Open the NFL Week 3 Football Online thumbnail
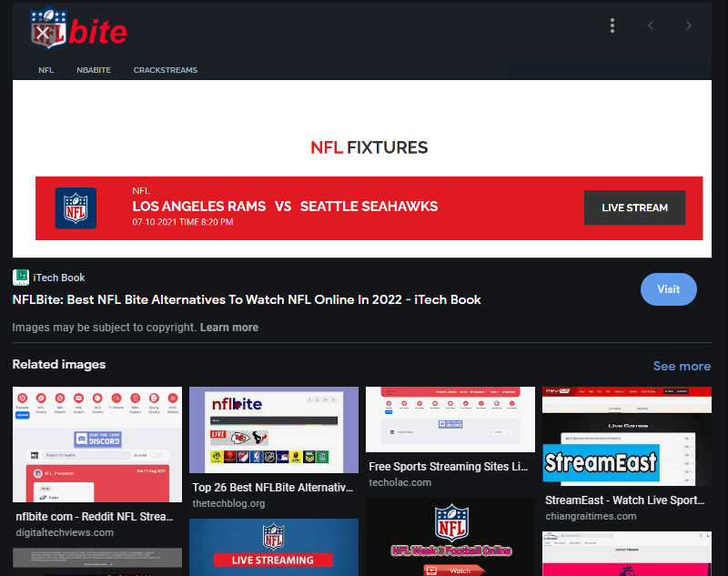 [450, 537]
